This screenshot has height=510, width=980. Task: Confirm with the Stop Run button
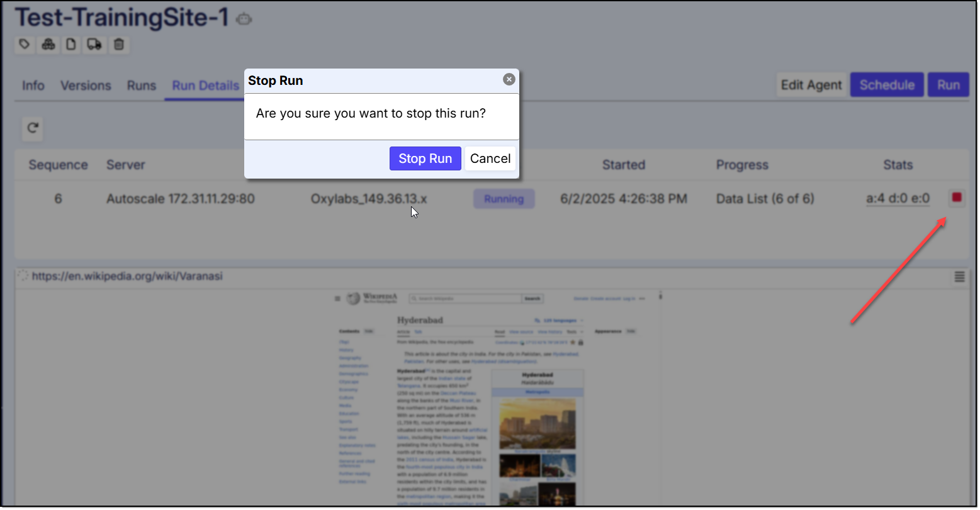[425, 158]
